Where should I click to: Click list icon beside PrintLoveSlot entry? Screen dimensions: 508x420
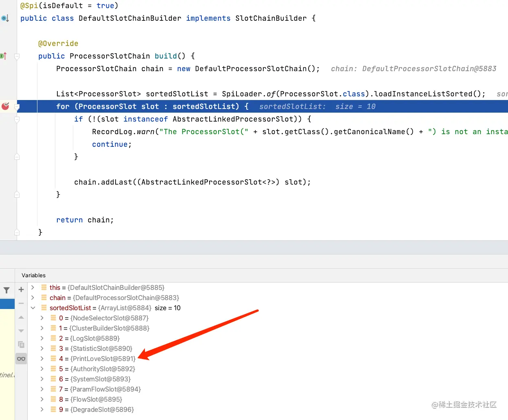tap(53, 359)
